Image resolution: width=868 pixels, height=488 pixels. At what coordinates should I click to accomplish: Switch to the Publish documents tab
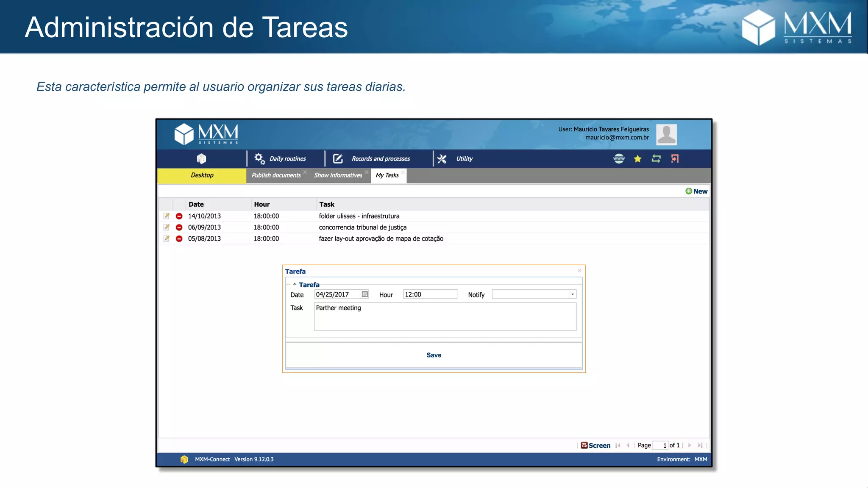(276, 175)
